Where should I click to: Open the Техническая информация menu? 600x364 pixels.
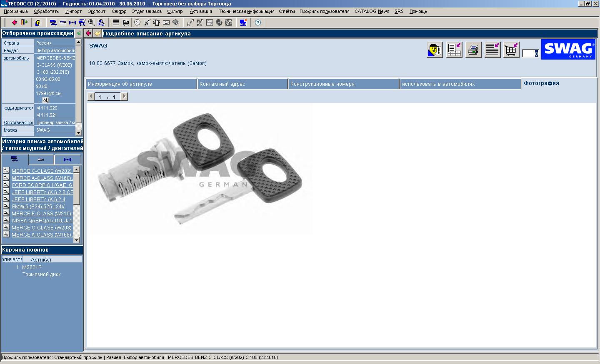tap(246, 11)
